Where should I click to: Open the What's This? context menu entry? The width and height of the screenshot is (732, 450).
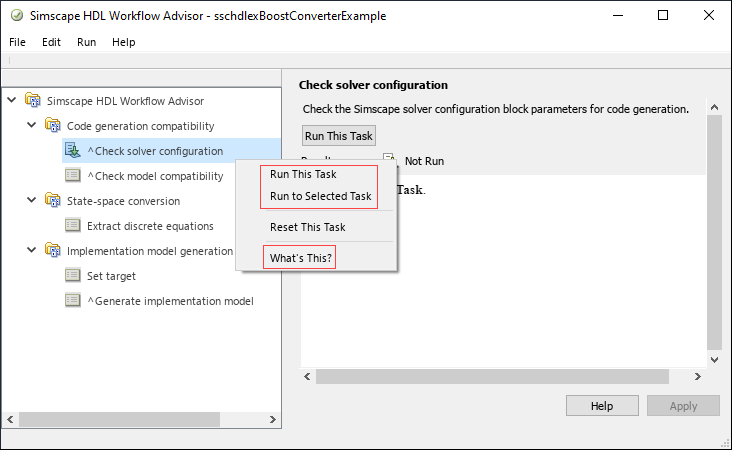coord(301,258)
